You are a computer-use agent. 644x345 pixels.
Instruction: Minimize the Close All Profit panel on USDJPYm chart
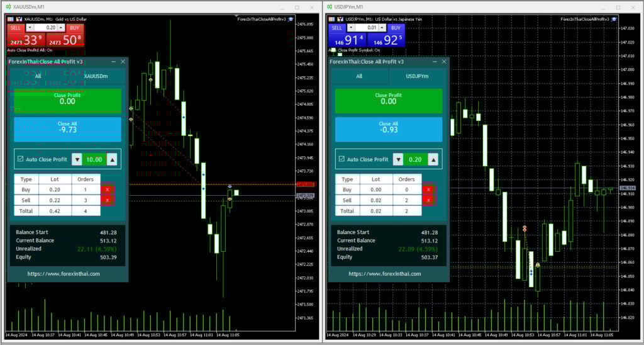(435, 62)
